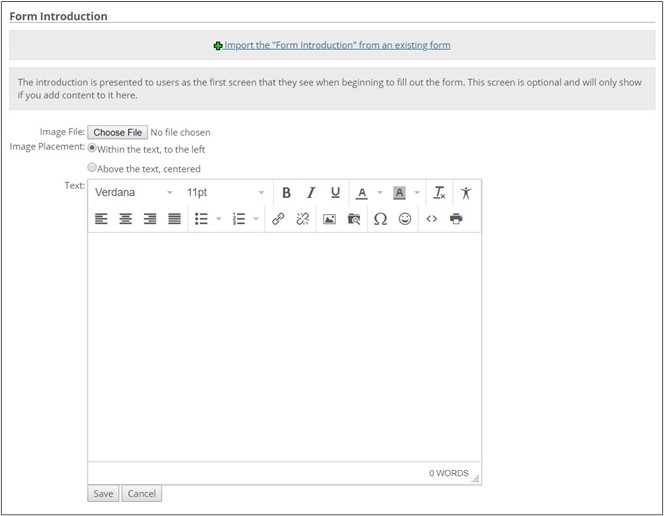The image size is (664, 516).
Task: Import the Form Introduction from an existing form
Action: point(336,45)
